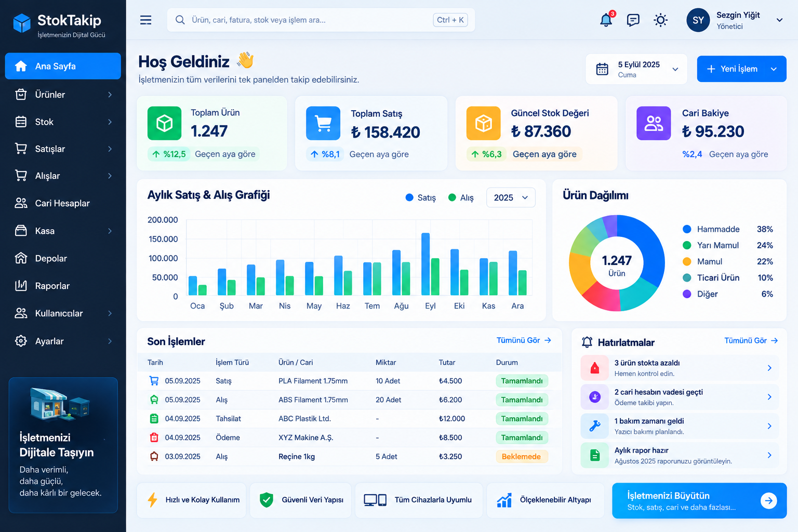Click Tümünü Gör in Son İşlemler
This screenshot has width=798, height=532.
524,340
